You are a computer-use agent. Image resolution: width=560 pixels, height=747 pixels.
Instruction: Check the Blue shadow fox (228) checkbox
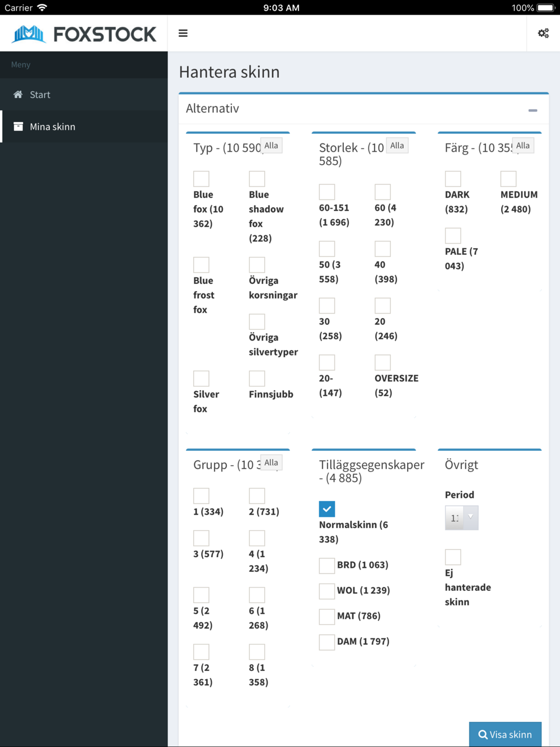tap(257, 179)
